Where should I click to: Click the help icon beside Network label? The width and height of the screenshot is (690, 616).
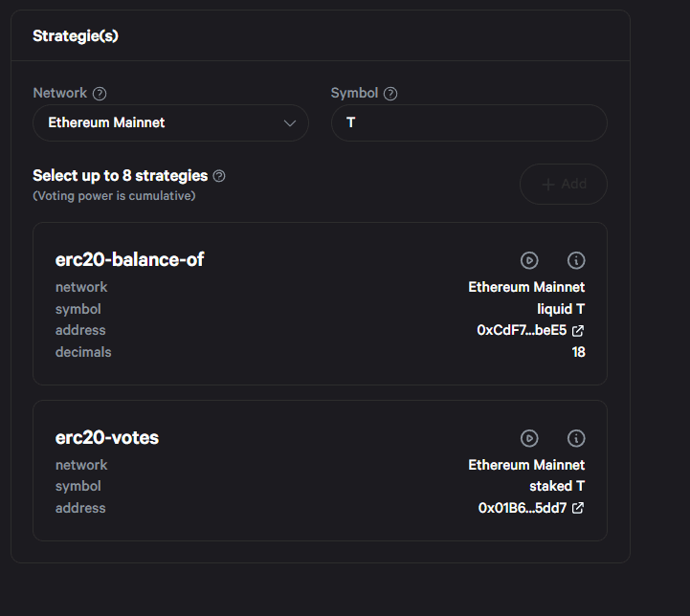click(x=100, y=94)
